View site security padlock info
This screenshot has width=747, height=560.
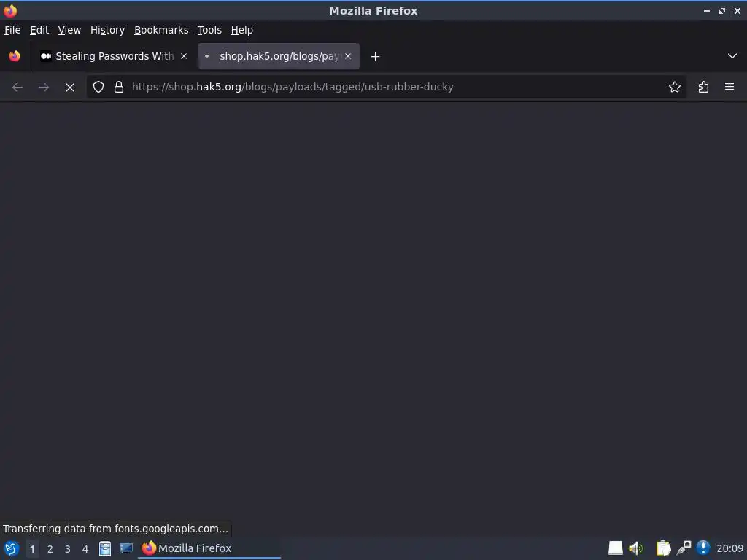pos(119,87)
